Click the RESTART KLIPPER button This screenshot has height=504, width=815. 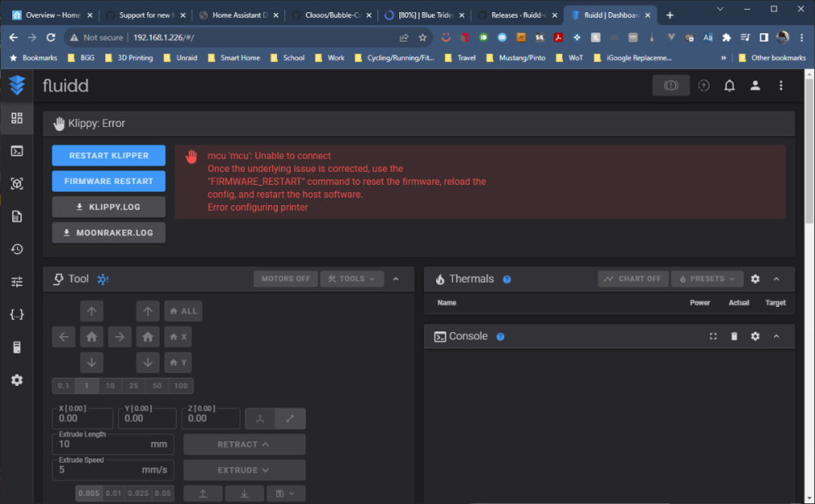pyautogui.click(x=108, y=156)
